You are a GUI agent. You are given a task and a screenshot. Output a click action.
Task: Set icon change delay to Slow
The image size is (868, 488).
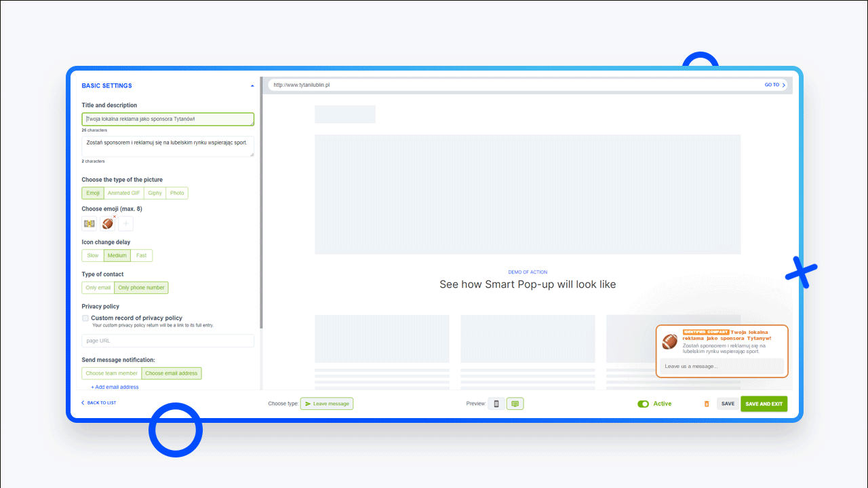[x=93, y=256]
